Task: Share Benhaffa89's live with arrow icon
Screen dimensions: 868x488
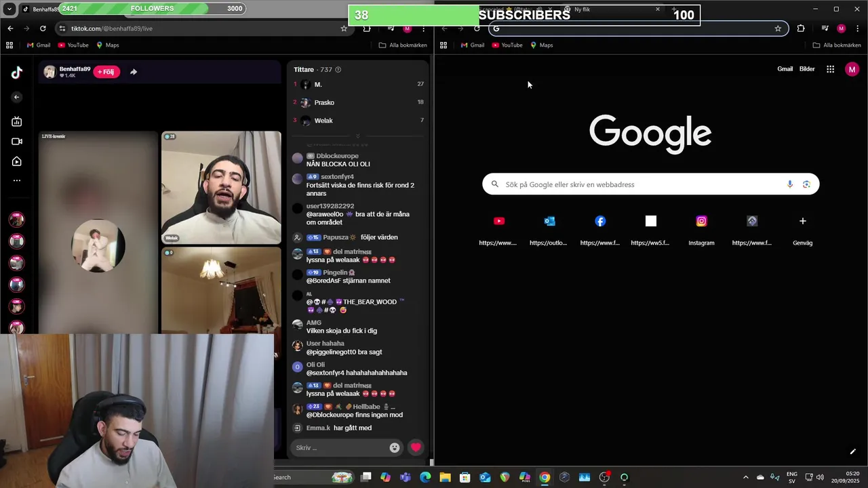Action: point(134,72)
